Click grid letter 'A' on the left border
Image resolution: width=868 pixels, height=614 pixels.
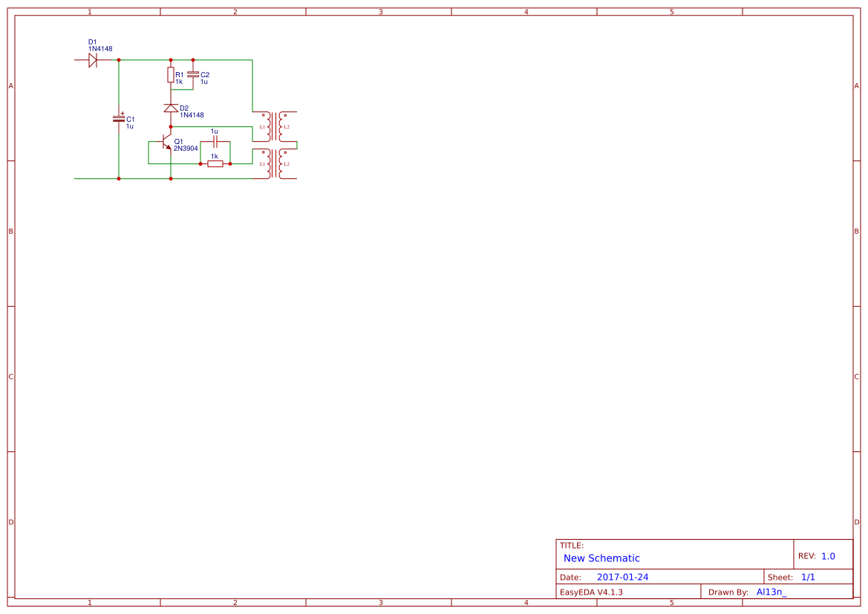(x=10, y=85)
